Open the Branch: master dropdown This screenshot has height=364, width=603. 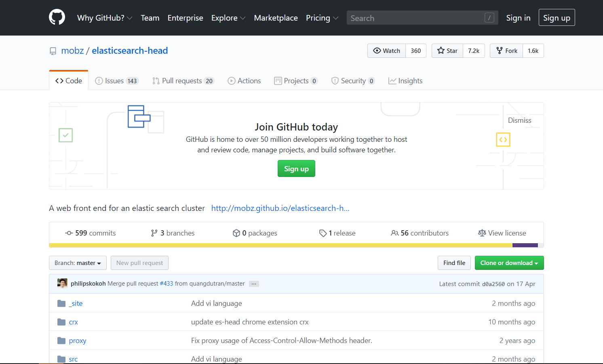pos(78,263)
